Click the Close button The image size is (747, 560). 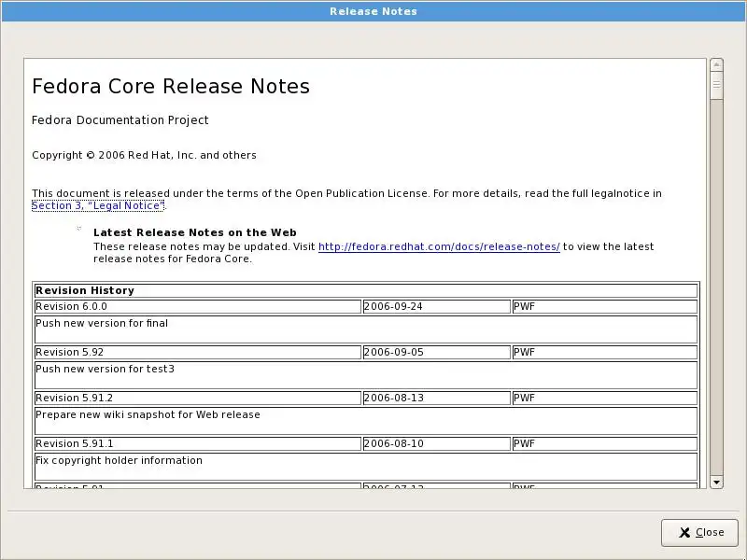(x=699, y=532)
